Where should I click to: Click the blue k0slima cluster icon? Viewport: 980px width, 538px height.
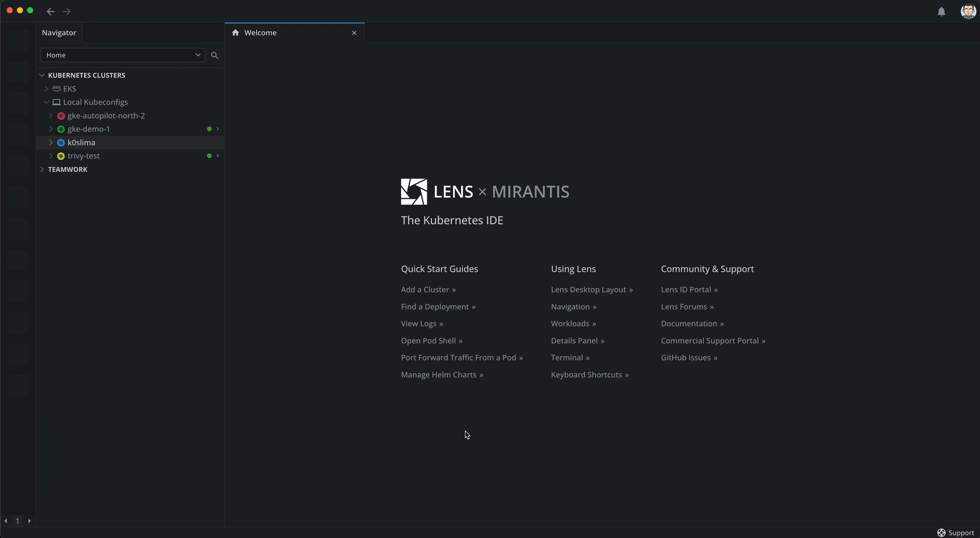pyautogui.click(x=61, y=143)
